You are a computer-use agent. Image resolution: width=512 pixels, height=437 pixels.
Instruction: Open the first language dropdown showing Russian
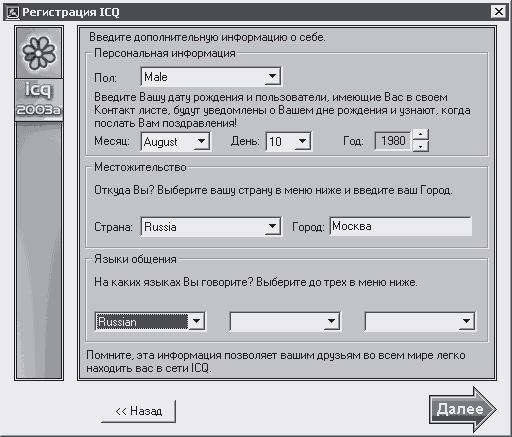click(x=150, y=321)
